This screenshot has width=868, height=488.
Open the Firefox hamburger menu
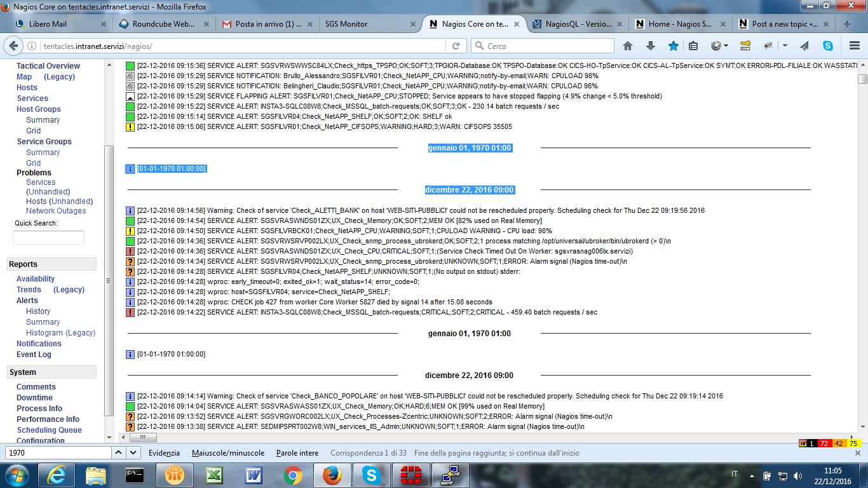[853, 46]
